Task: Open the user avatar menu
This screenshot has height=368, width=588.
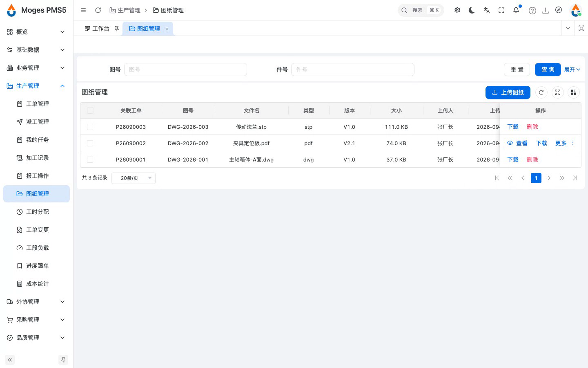Action: pos(576,10)
